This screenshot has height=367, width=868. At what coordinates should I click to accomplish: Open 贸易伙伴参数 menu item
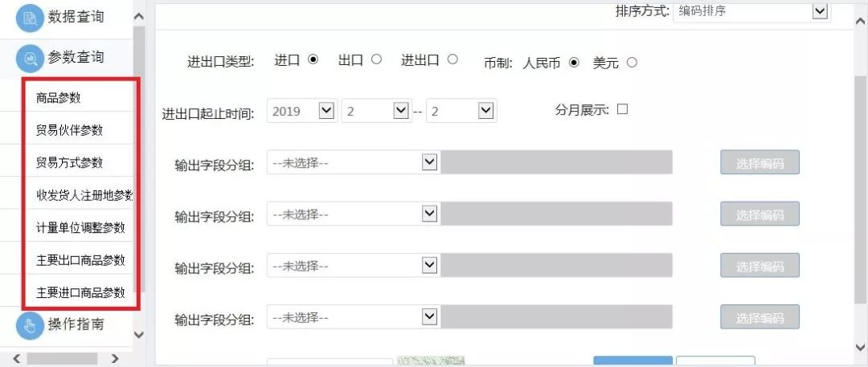pos(69,130)
